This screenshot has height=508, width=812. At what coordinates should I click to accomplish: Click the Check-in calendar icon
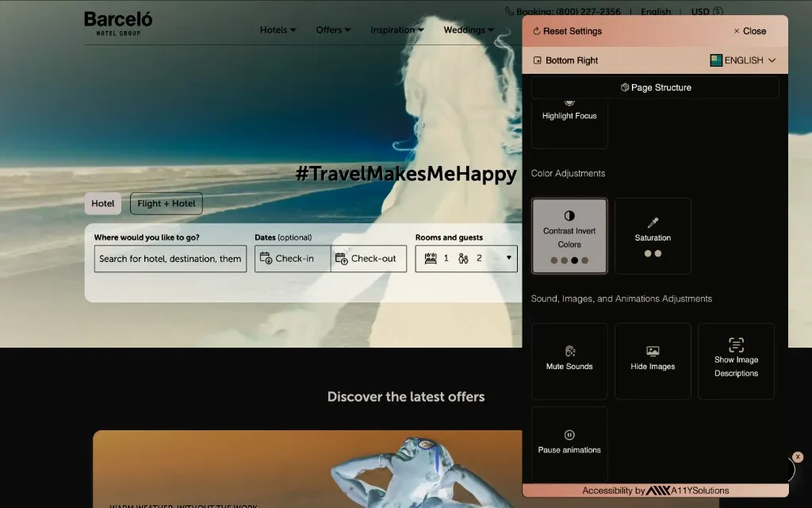[x=266, y=259]
